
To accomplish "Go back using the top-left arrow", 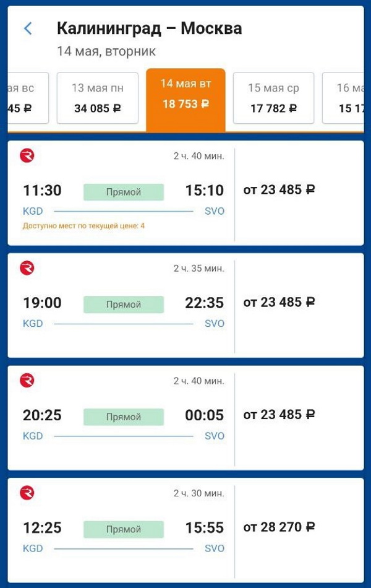I will [28, 28].
